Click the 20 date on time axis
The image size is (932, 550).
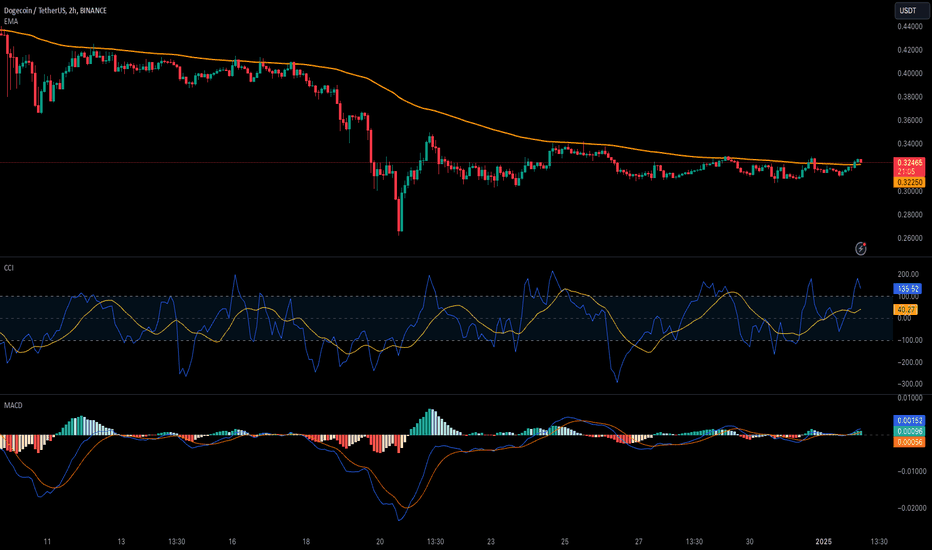pyautogui.click(x=380, y=542)
